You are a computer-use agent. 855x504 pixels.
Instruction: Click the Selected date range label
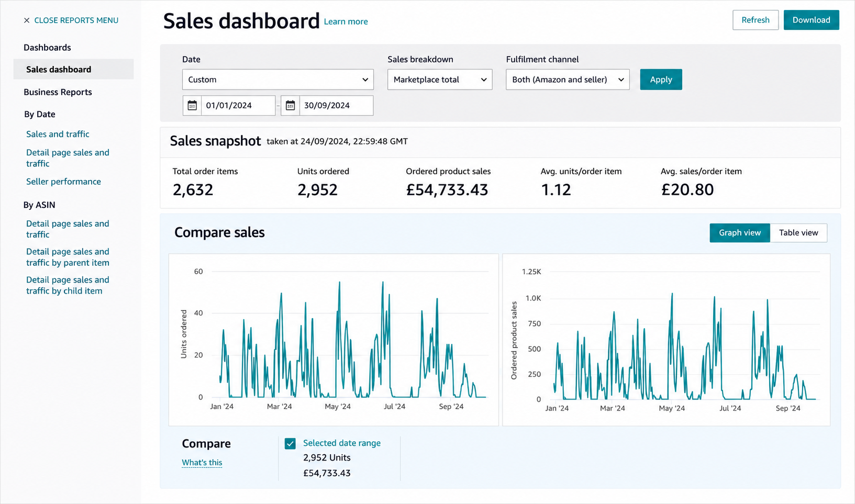pyautogui.click(x=342, y=443)
